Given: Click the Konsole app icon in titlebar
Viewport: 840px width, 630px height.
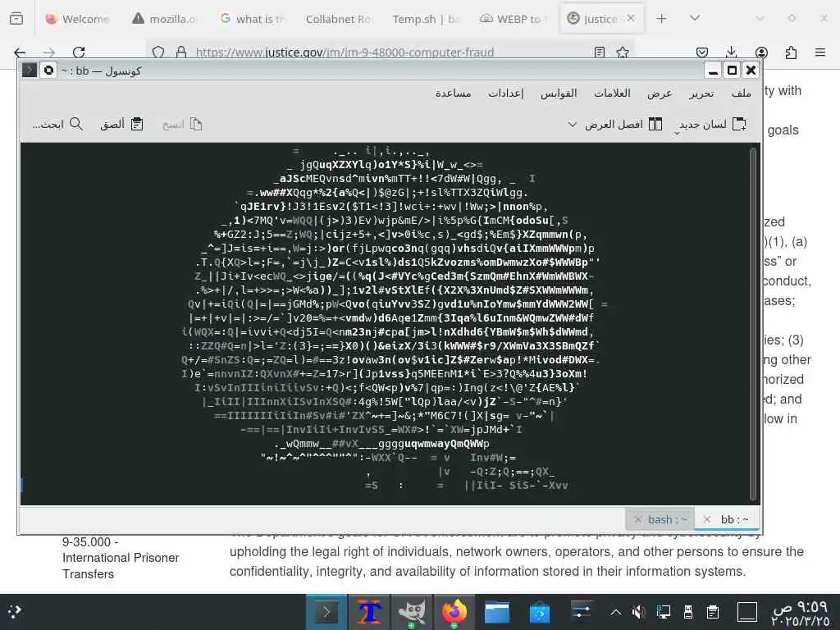Looking at the screenshot, I should tap(30, 71).
